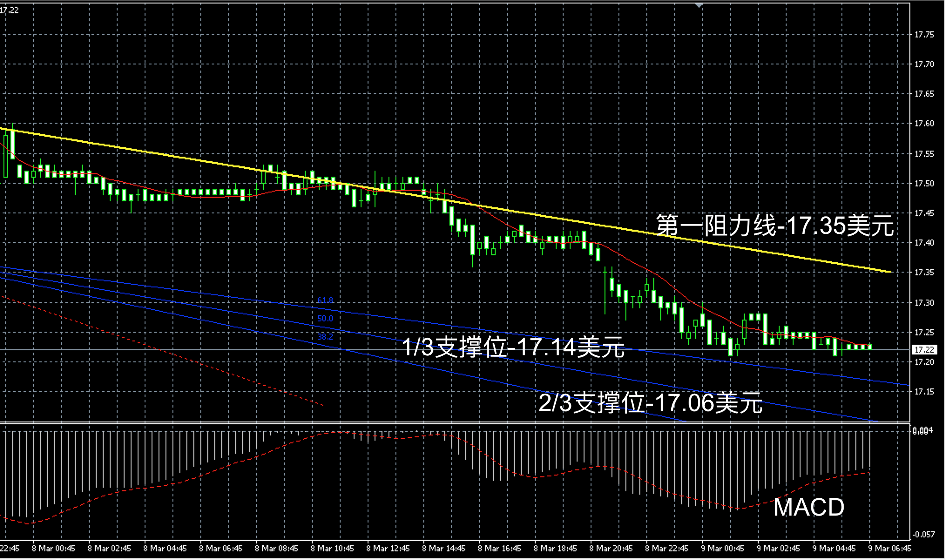Click the MACD text label

coord(808,507)
